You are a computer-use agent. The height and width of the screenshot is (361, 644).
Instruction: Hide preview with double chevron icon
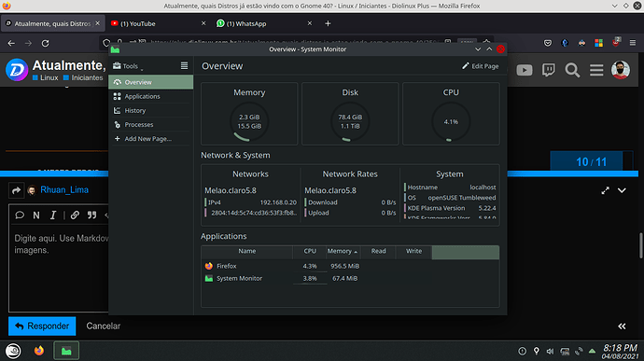pos(622,326)
